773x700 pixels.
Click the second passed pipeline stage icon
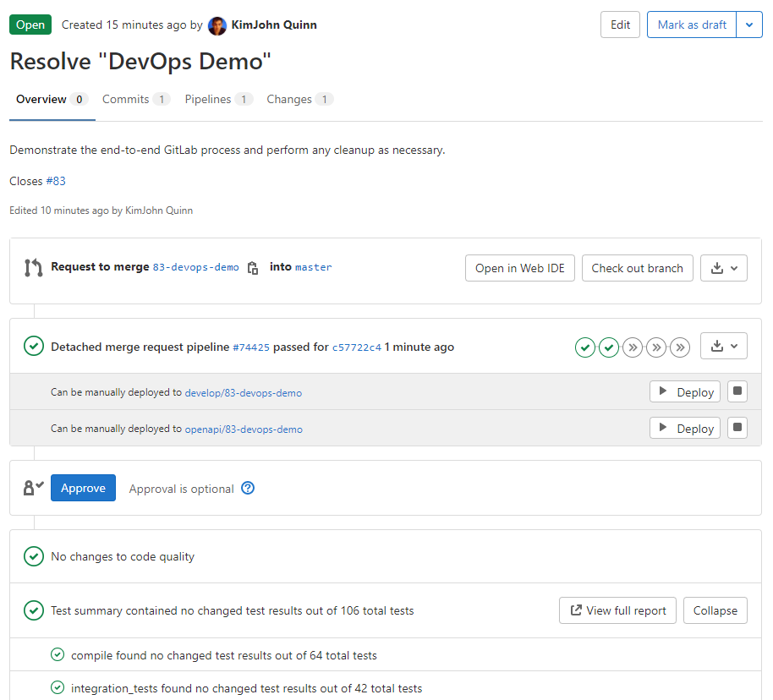pos(609,347)
